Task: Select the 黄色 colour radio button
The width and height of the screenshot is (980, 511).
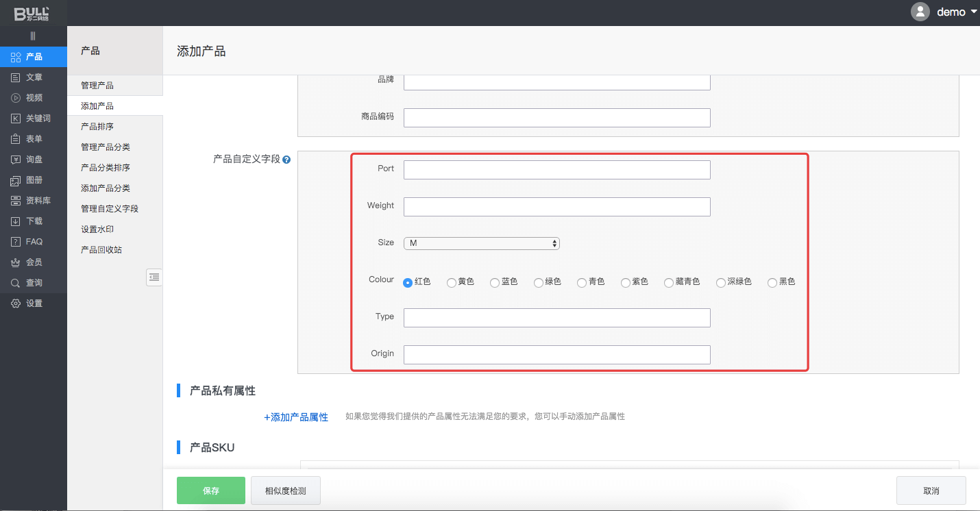Action: click(452, 283)
